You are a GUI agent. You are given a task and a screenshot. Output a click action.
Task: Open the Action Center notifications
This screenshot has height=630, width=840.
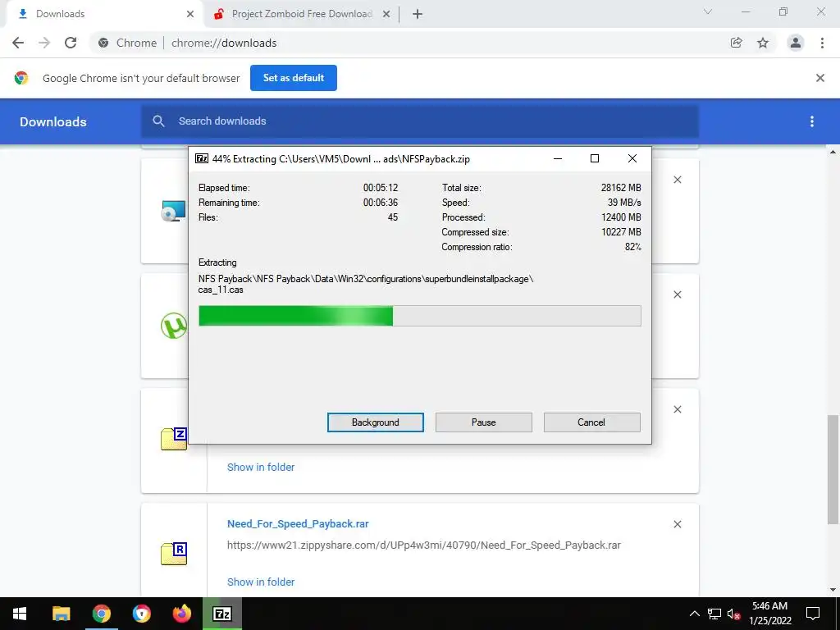813,614
